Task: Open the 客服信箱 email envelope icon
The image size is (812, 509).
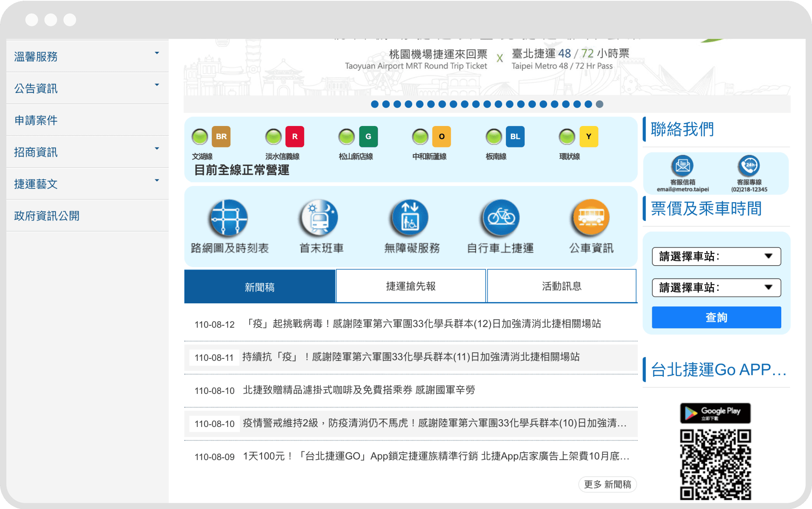Action: point(682,166)
